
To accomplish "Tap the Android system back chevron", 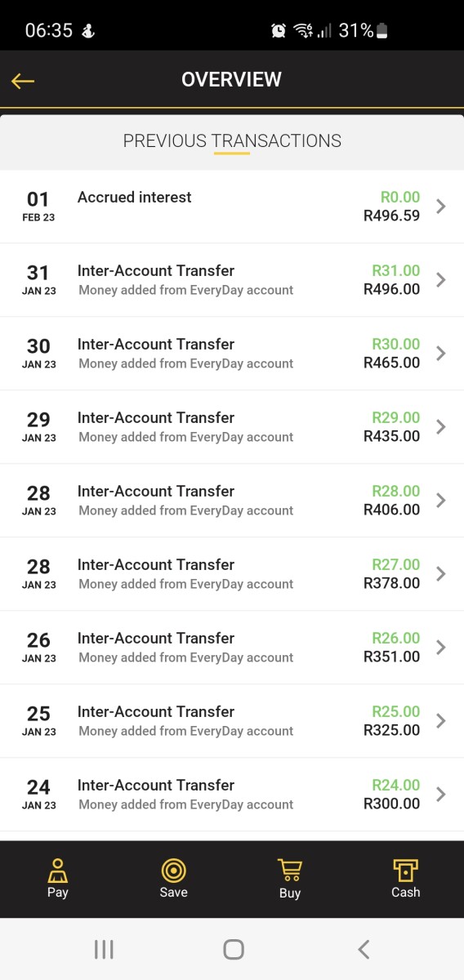I will [x=364, y=949].
